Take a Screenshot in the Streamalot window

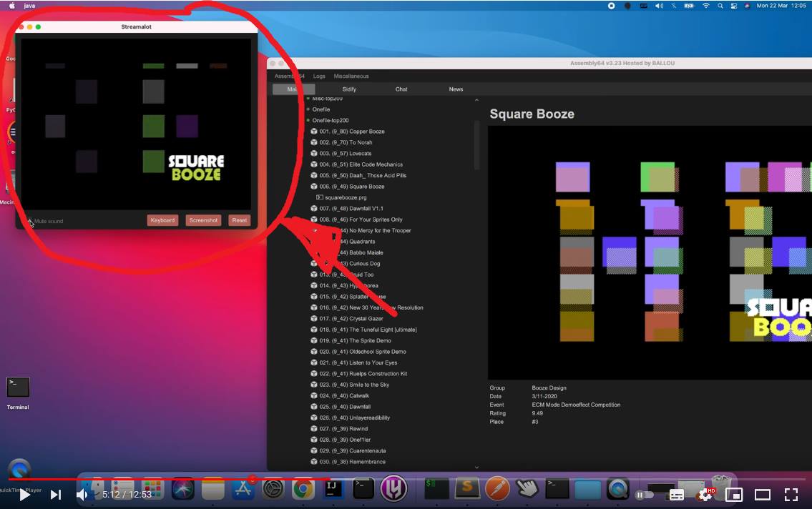[x=203, y=220]
